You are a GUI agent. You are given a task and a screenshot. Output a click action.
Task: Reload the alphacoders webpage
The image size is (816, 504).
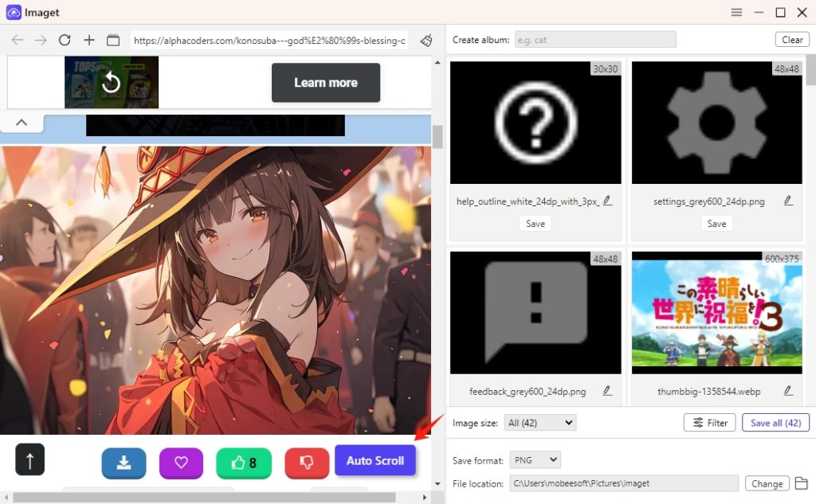pyautogui.click(x=65, y=40)
